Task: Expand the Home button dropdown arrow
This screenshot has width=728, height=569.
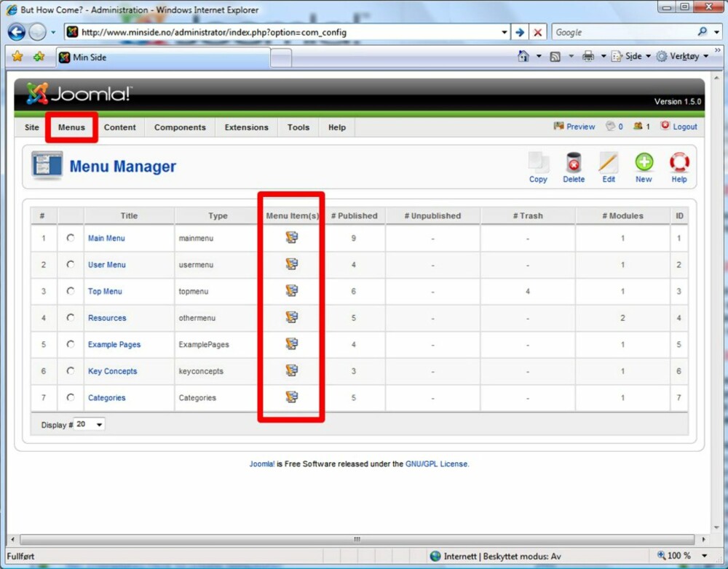Action: (x=539, y=56)
